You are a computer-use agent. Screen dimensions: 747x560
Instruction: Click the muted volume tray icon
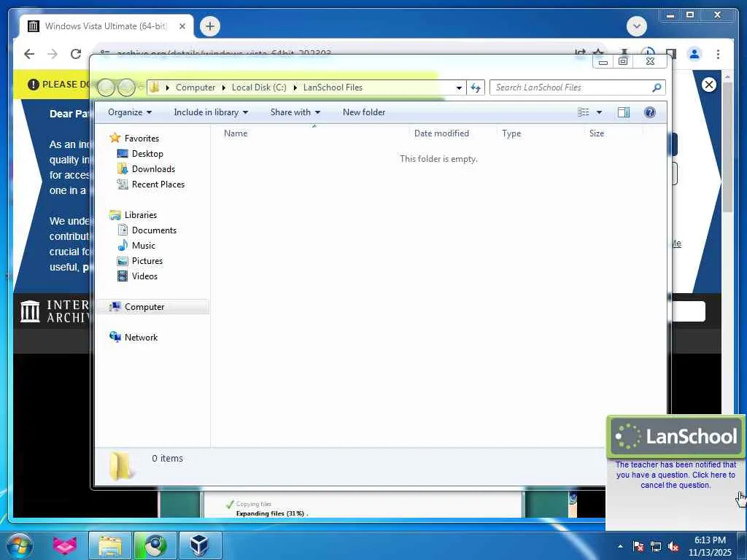click(673, 546)
